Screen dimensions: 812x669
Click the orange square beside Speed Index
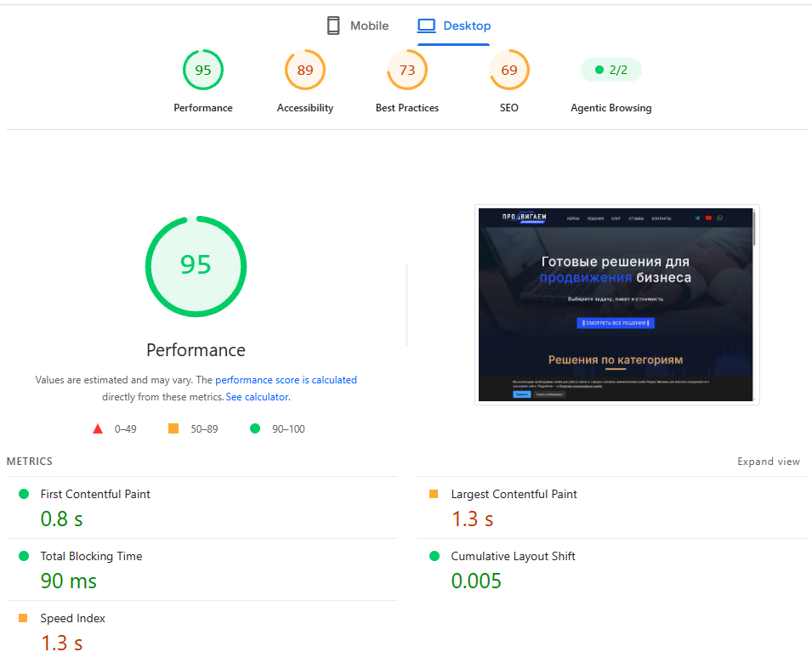coord(23,618)
